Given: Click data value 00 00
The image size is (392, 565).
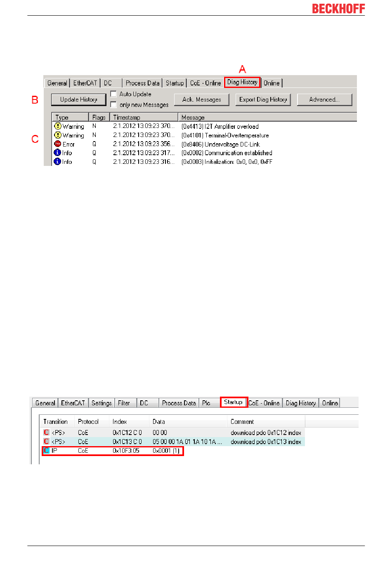Looking at the screenshot, I should 160,433.
